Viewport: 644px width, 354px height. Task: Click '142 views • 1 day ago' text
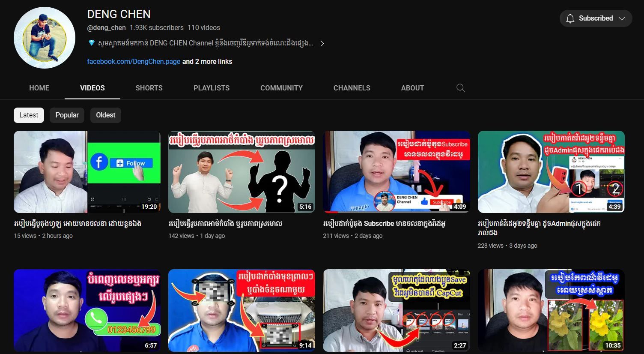pos(197,236)
